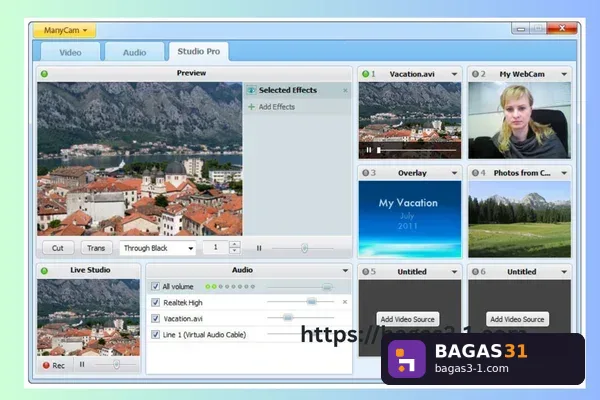The image size is (600, 400).
Task: Click the Realtek High label
Action: pos(183,302)
